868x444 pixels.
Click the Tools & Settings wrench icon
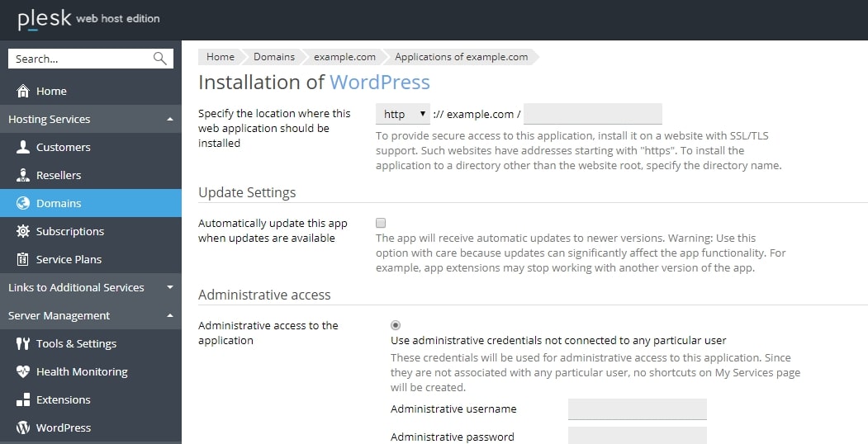[22, 343]
